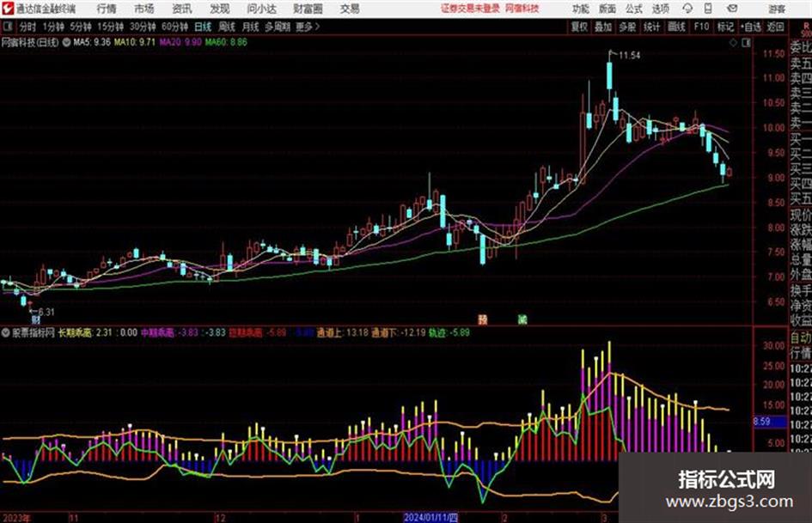The width and height of the screenshot is (812, 523).
Task: Click the MA20: 9.90 value label
Action: pyautogui.click(x=180, y=42)
